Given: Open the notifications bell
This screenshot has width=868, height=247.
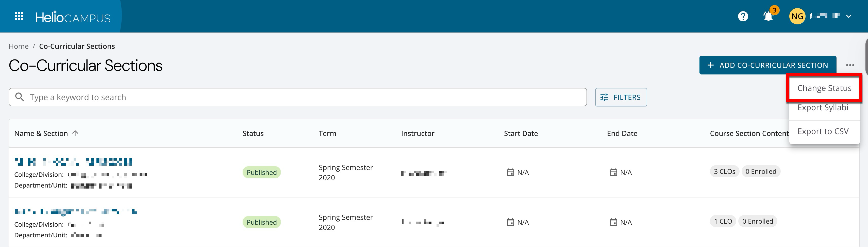Looking at the screenshot, I should click(x=768, y=16).
